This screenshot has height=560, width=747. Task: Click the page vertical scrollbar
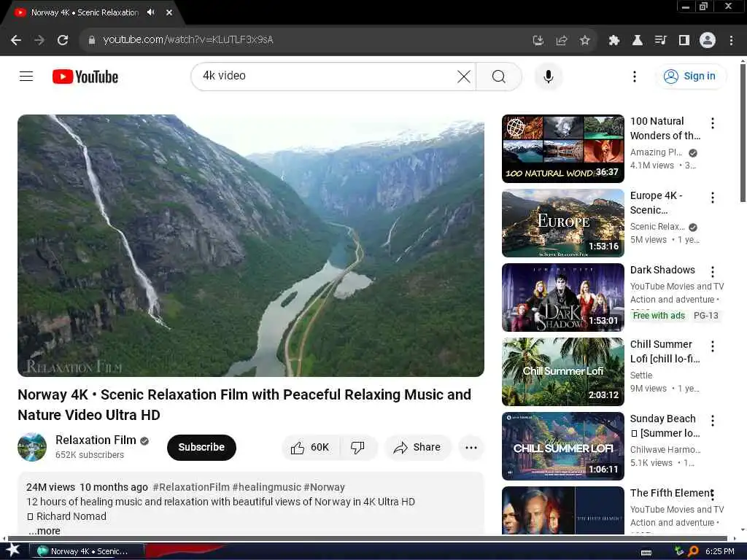click(742, 133)
